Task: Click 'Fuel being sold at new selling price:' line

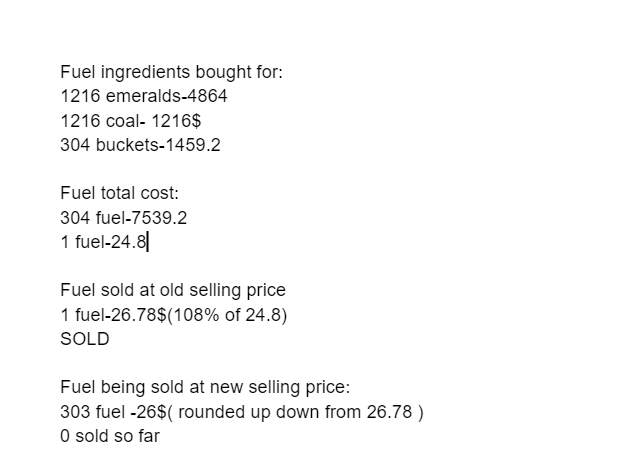Action: click(205, 387)
